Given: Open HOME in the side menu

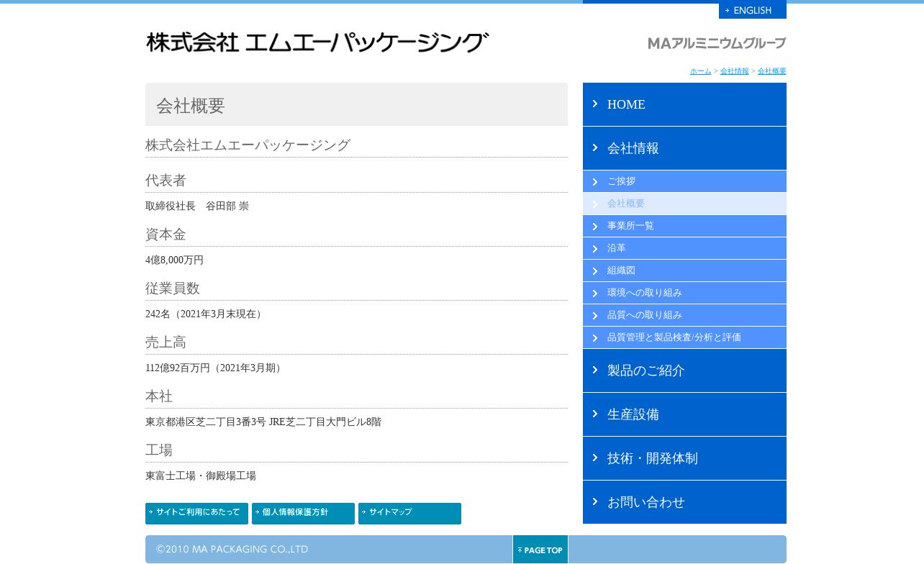Looking at the screenshot, I should coord(684,104).
